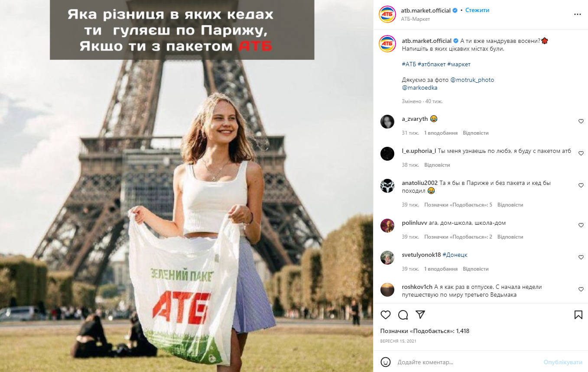Like a_zvaryth's comment

(581, 122)
